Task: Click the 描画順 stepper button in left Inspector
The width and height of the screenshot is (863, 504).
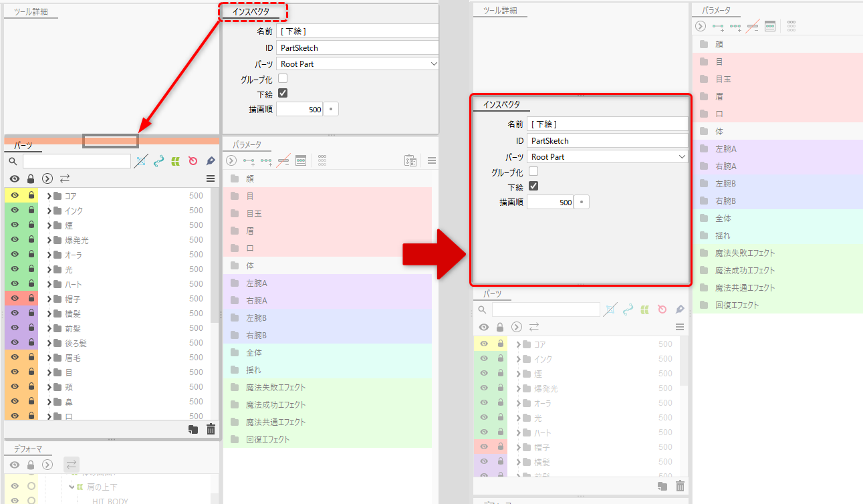Action: click(331, 110)
